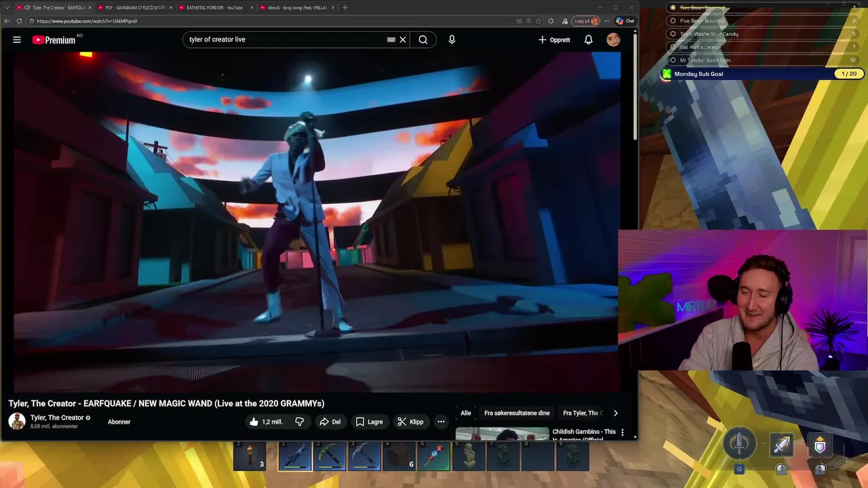Image resolution: width=868 pixels, height=488 pixels.
Task: Switch to the Tyler, The Creator EARFQUAKE tab
Action: tap(53, 7)
